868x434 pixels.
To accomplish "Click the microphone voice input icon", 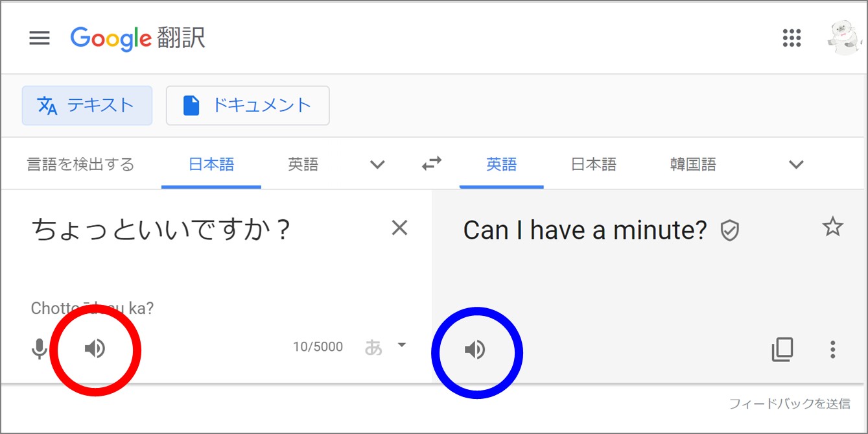I will pos(40,349).
